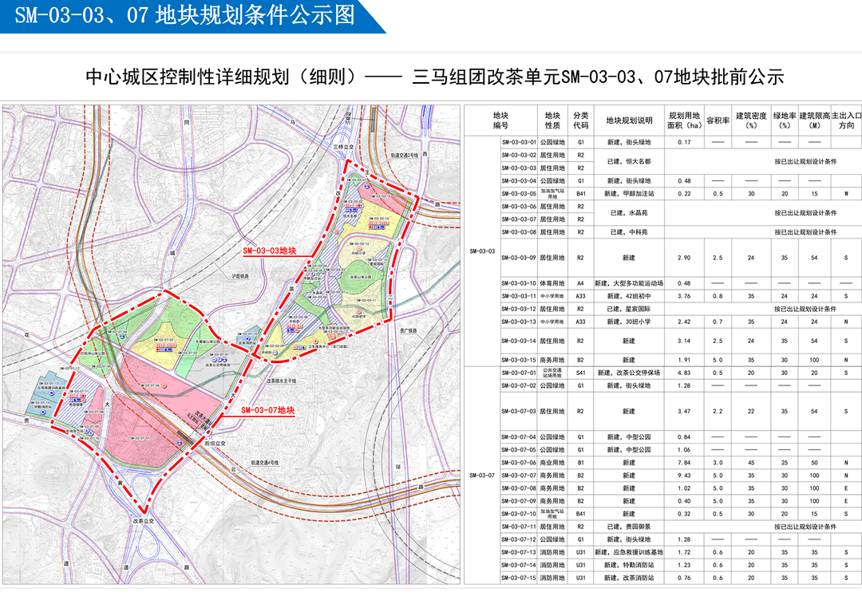Click the 开闭所 blue icon on map
The image size is (862, 616).
pos(275,352)
